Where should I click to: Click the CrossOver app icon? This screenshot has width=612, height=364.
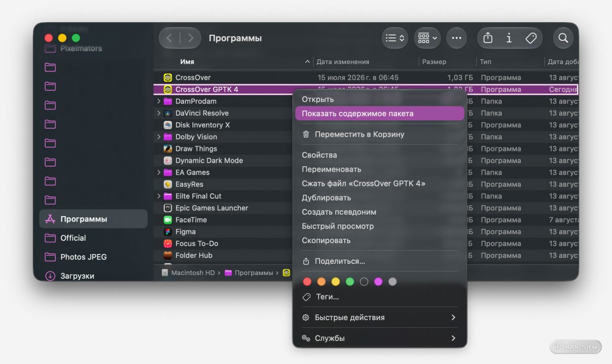(168, 77)
